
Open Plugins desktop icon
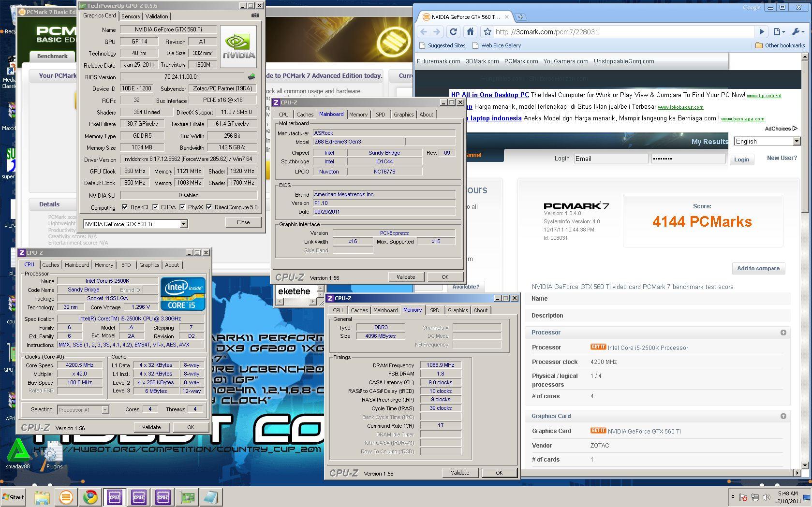tap(54, 454)
